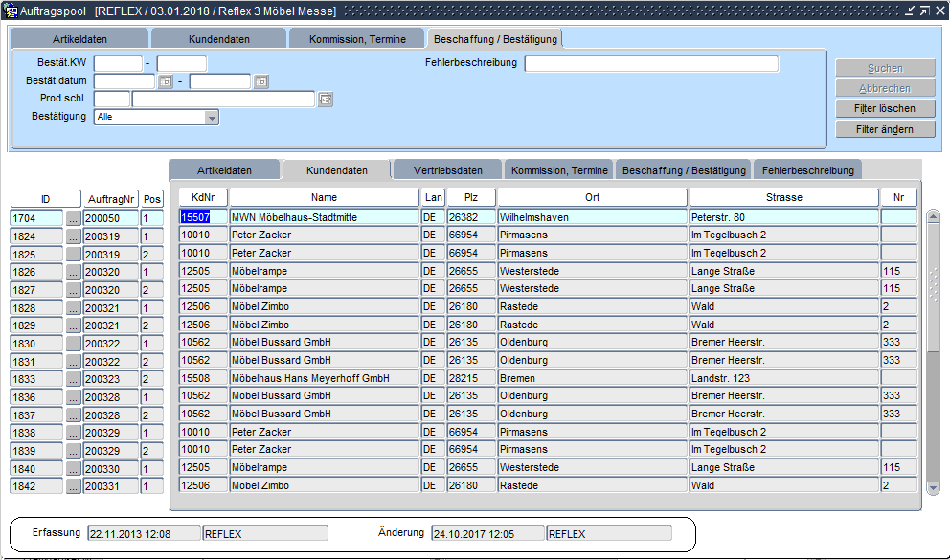Open the Vertriebsdaten tab in results

tap(447, 170)
